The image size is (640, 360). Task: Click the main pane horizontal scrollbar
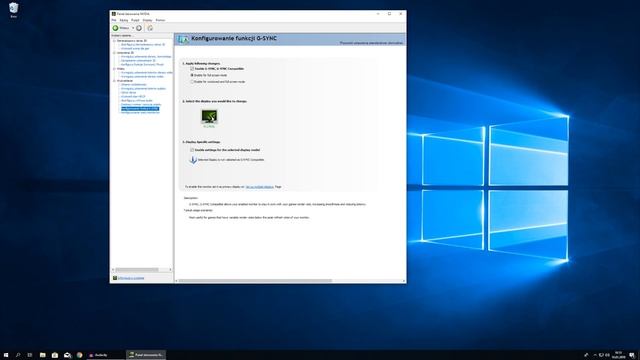255,281
